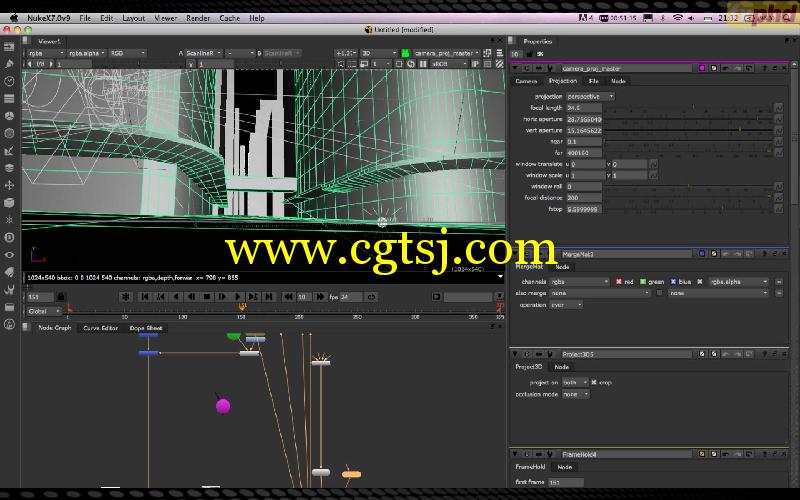Jump to first frame in playback bar

point(145,296)
